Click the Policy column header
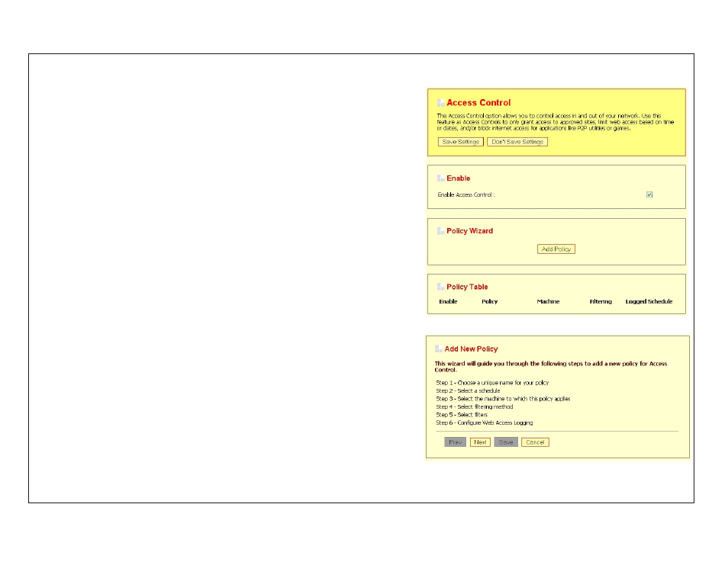728x562 pixels. tap(489, 302)
